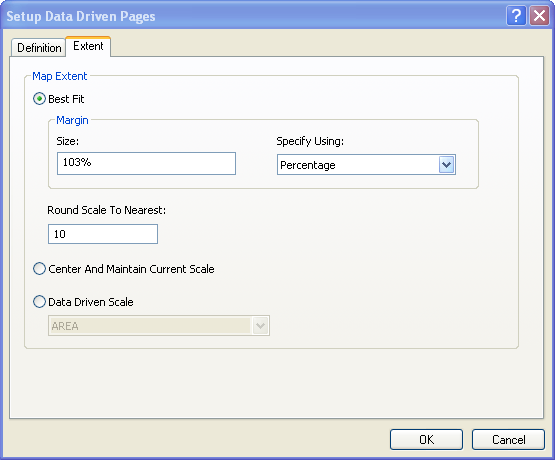Screen dimensions: 555x460
Task: Click the Best Fit label text
Action: coord(66,99)
